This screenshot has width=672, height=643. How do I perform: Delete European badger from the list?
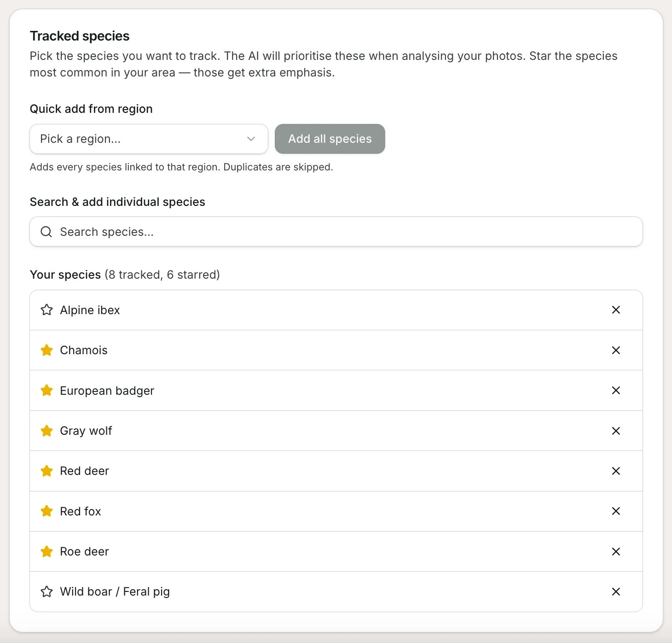(x=616, y=391)
